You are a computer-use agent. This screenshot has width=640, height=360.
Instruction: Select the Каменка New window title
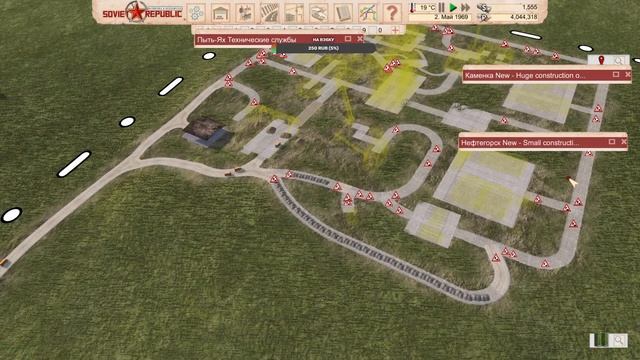pyautogui.click(x=525, y=76)
